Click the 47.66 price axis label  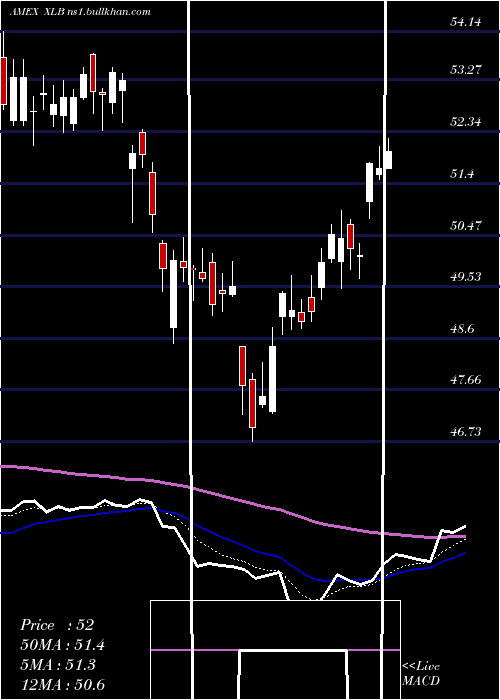coord(466,380)
